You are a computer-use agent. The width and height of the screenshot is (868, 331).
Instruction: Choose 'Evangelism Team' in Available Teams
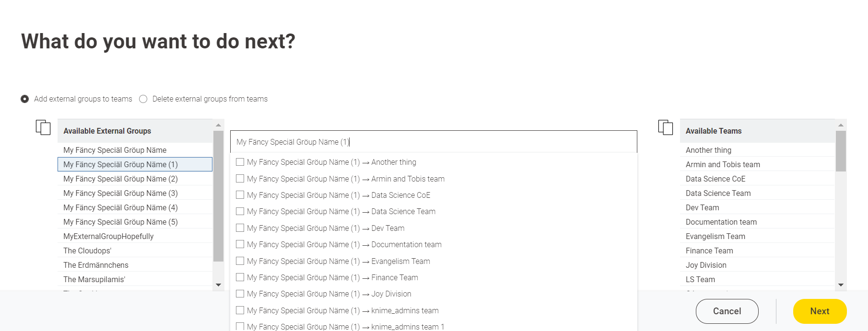pos(715,236)
